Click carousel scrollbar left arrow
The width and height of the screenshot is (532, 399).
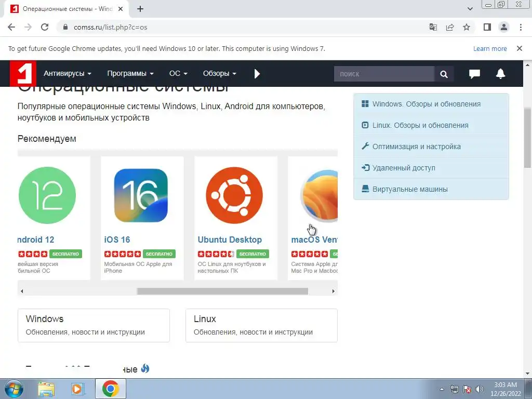coord(22,291)
